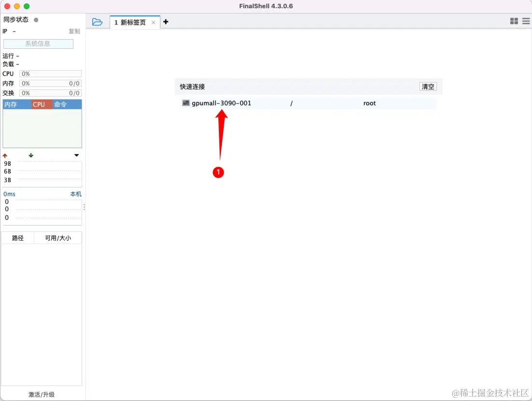The width and height of the screenshot is (532, 401).
Task: Open the connection manager folder icon
Action: tap(97, 22)
